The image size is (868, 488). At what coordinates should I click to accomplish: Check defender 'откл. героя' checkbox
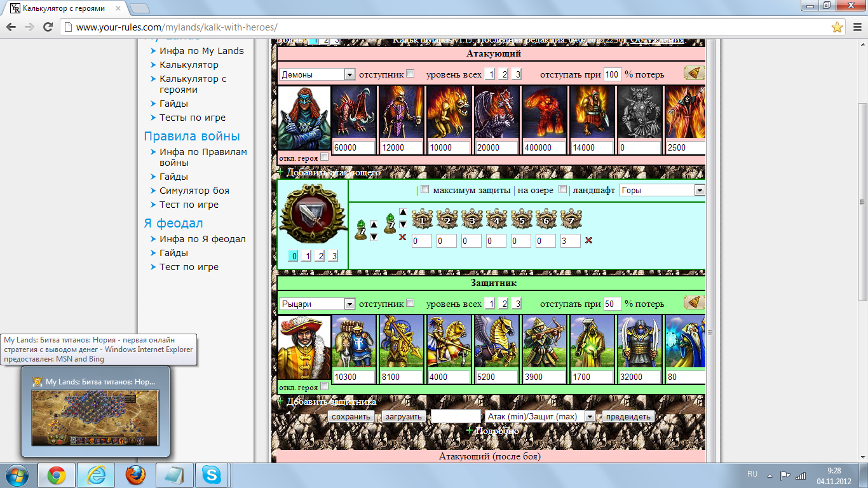pos(325,386)
